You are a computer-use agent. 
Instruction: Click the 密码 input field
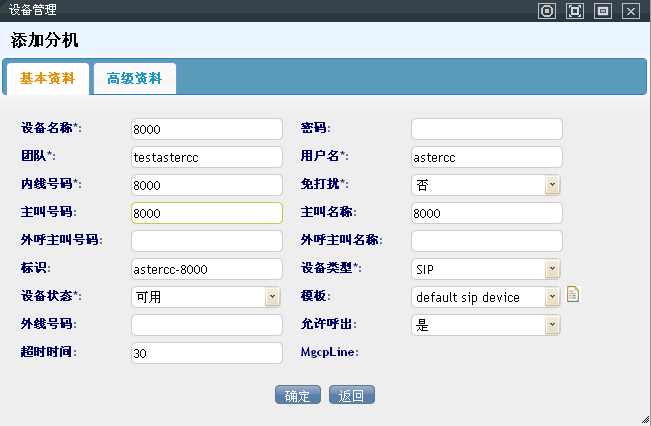[x=486, y=129]
